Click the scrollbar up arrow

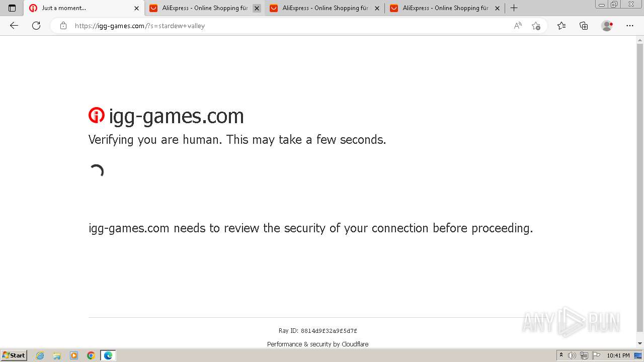(x=640, y=40)
